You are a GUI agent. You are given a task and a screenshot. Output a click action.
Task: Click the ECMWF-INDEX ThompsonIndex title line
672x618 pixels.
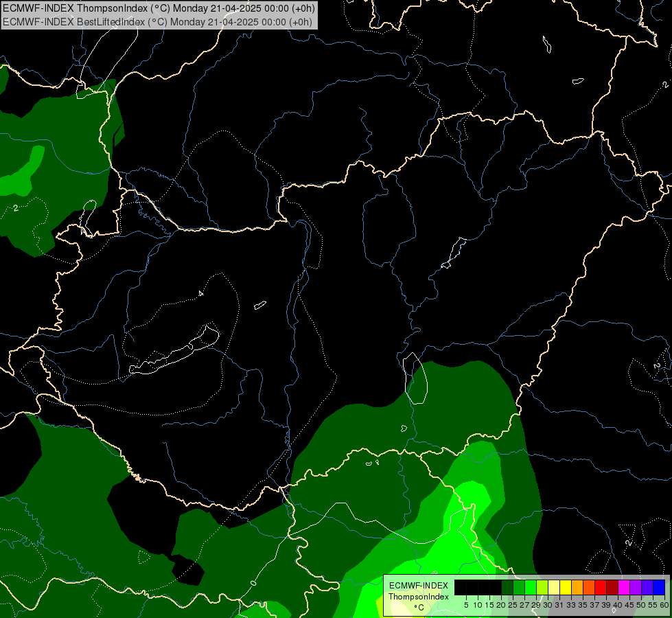click(x=159, y=8)
